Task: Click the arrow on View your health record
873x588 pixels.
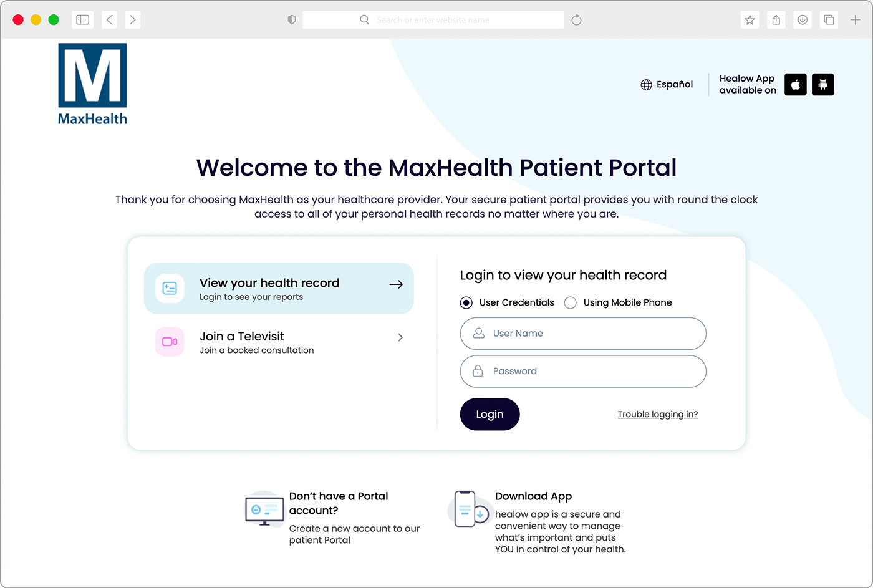Action: pyautogui.click(x=396, y=284)
